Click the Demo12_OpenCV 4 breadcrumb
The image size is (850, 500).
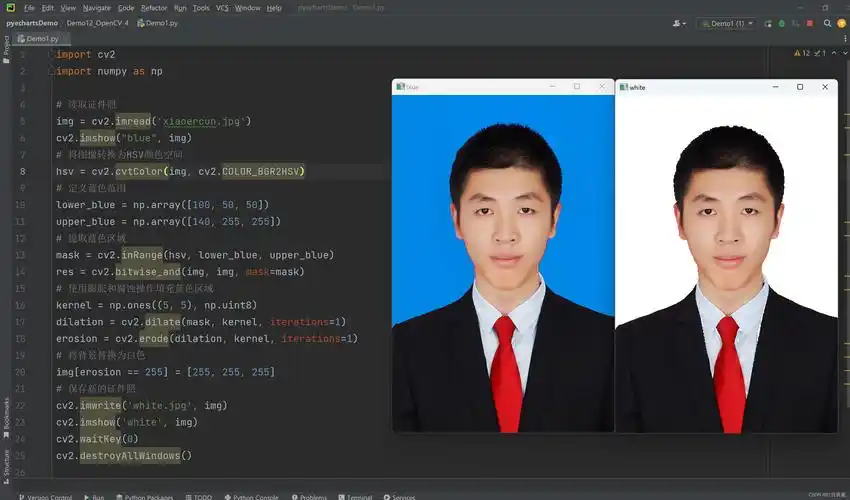[97, 23]
